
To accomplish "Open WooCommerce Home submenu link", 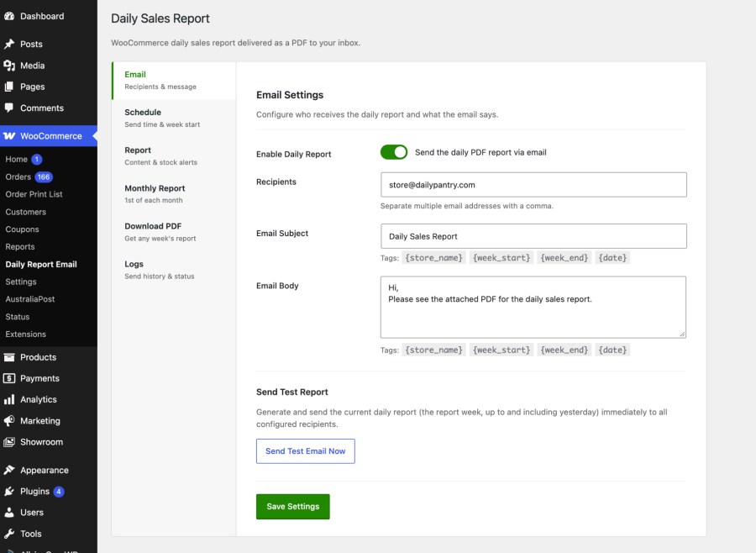I will point(17,159).
